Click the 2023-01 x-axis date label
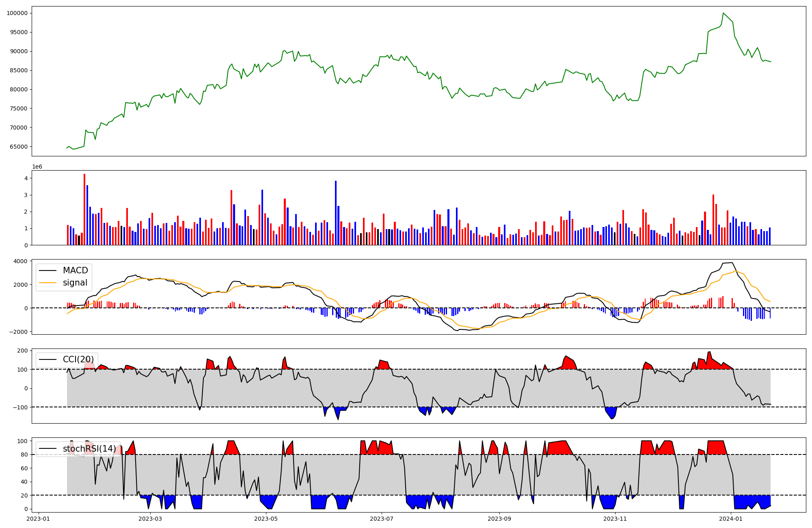812x528 pixels. pos(38,519)
